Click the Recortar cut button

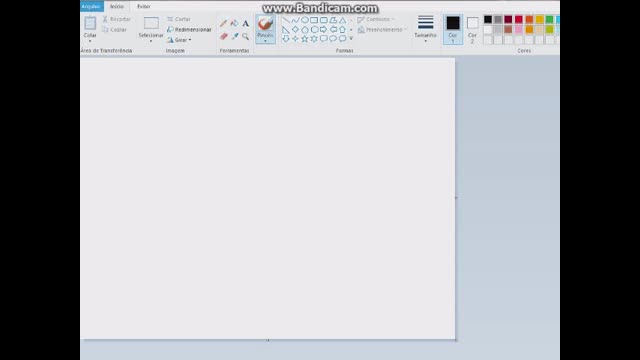pyautogui.click(x=117, y=19)
